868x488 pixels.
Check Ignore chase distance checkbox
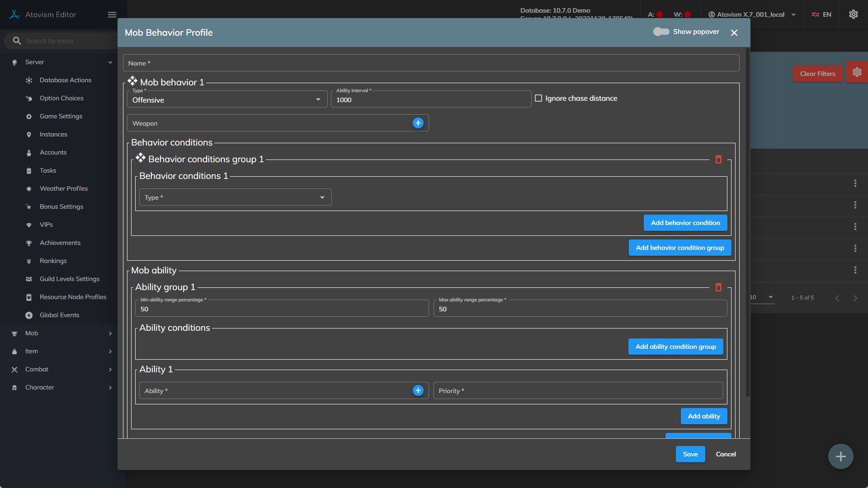click(x=538, y=98)
